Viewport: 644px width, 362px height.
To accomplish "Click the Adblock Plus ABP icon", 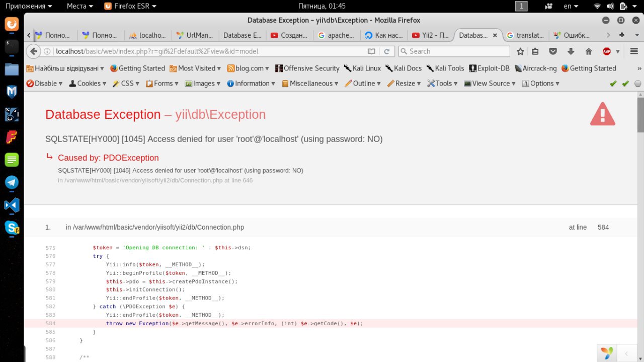I will point(607,51).
